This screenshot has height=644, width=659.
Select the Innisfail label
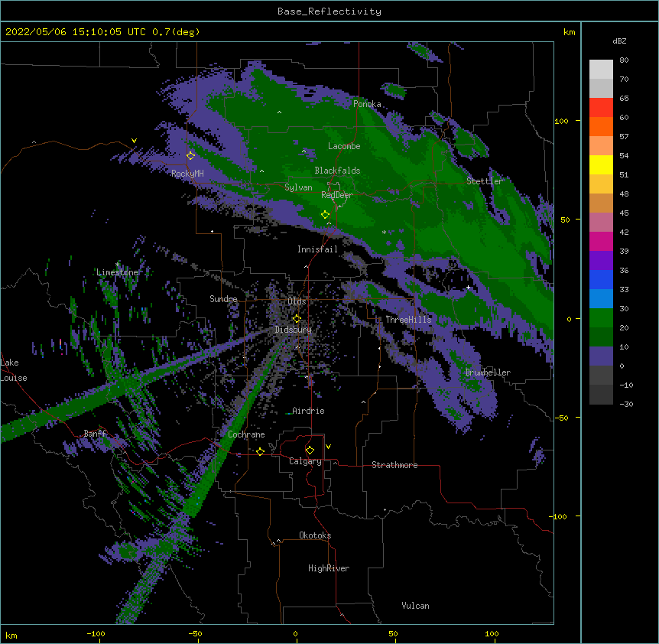[317, 249]
